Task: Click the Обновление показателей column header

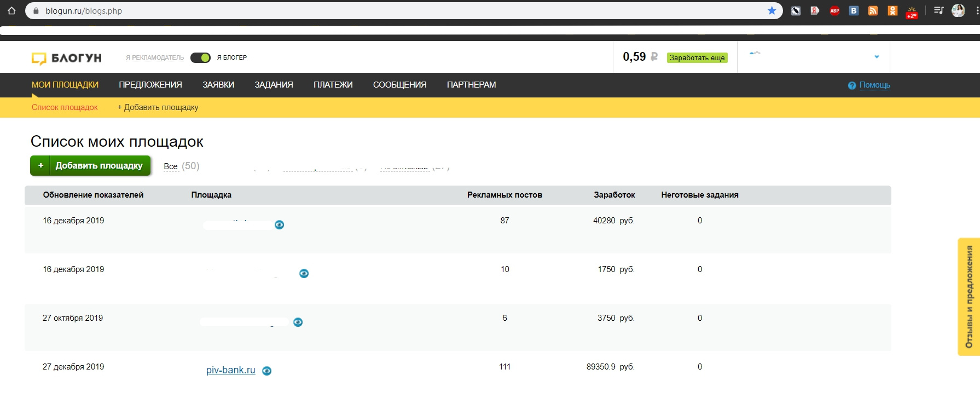Action: pos(94,195)
